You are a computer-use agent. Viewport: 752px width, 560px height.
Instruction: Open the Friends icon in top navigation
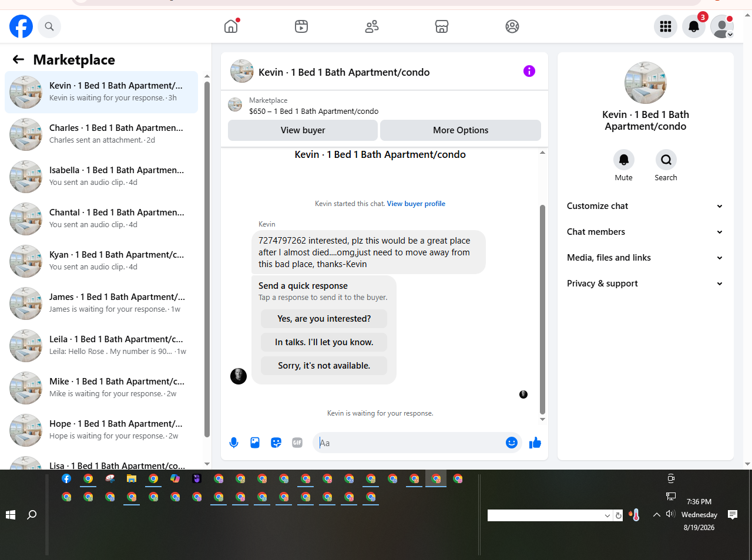pos(372,26)
